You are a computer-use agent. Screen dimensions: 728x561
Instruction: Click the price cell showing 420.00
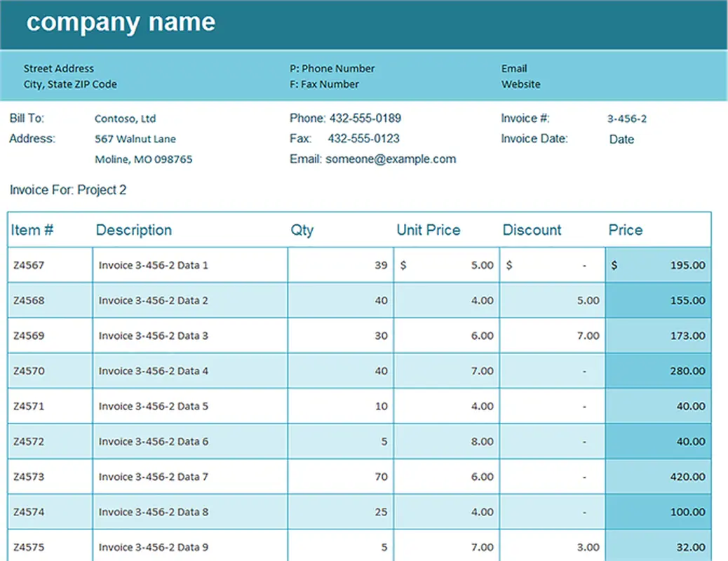point(687,477)
